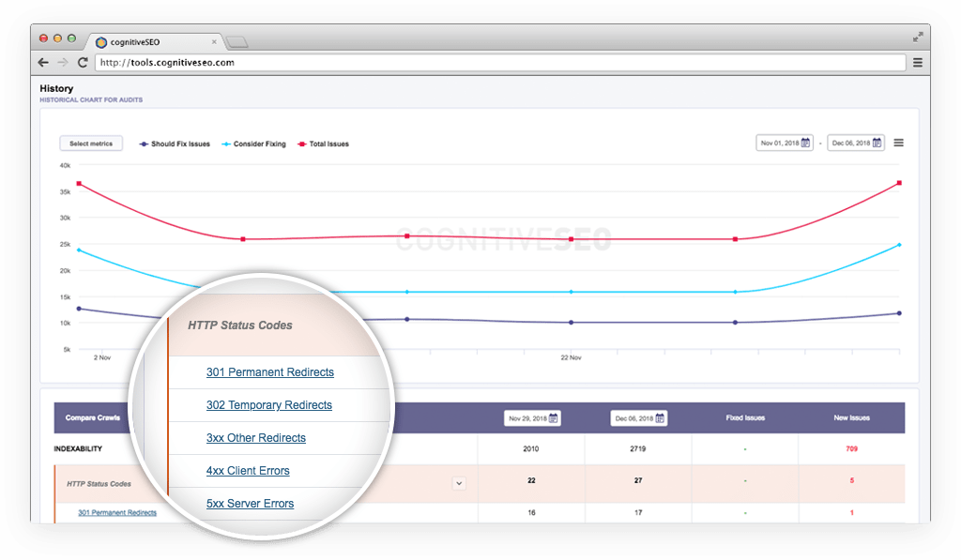Viewport: 961px width, 560px height.
Task: Click the value 2010 in Indexability row
Action: coord(531,449)
